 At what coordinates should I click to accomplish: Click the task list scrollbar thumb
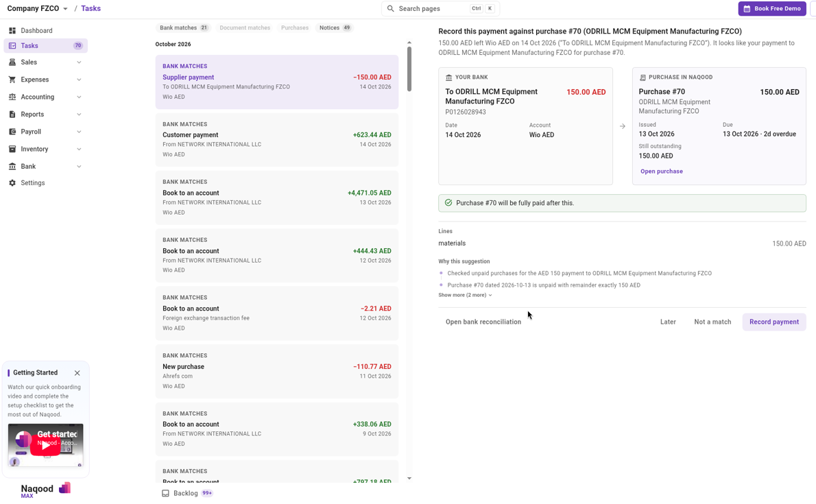point(409,69)
